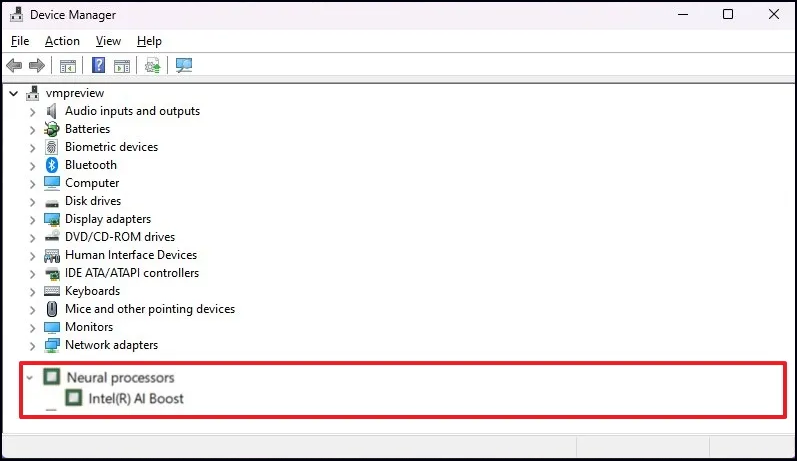Select the 'Network adapters' label
Screen dimensions: 797x461
tap(111, 345)
